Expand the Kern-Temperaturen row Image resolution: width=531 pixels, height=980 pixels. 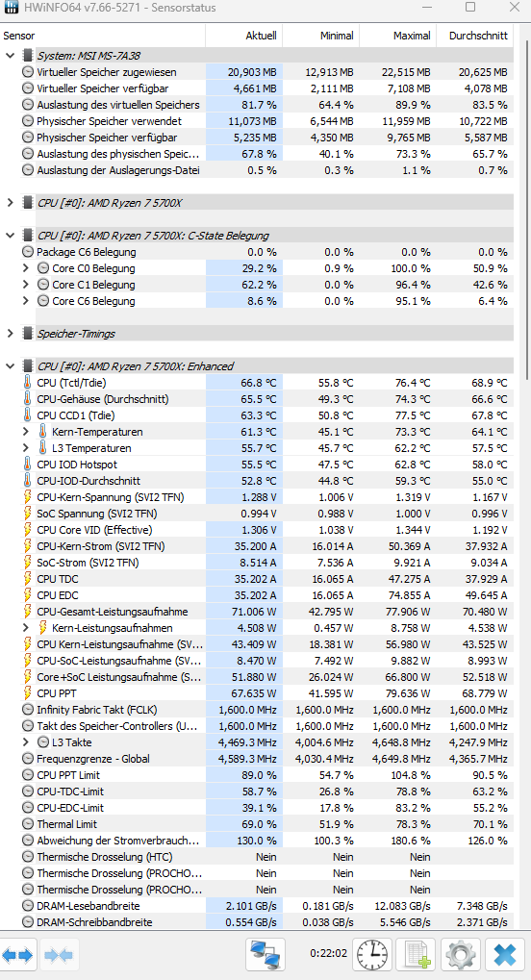(26, 431)
